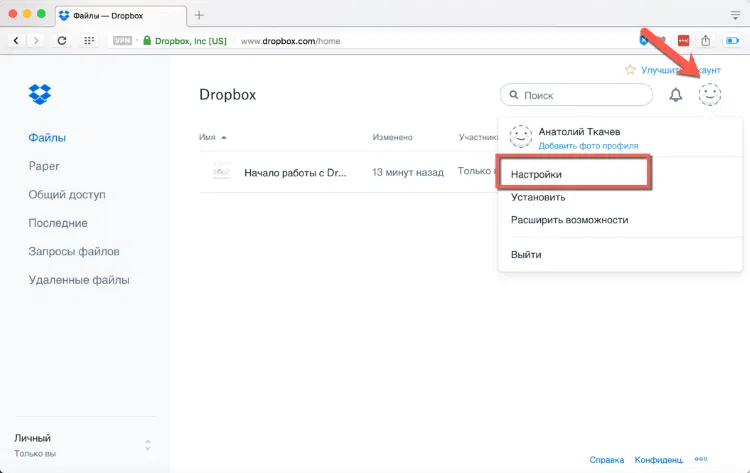Click the Dropbox page heading
Image resolution: width=750 pixels, height=473 pixels.
click(x=227, y=95)
